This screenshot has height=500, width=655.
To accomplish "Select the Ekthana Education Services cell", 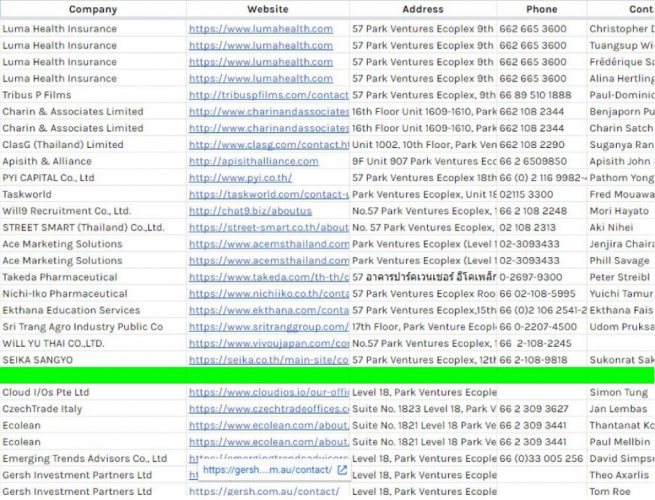I will tap(93, 310).
